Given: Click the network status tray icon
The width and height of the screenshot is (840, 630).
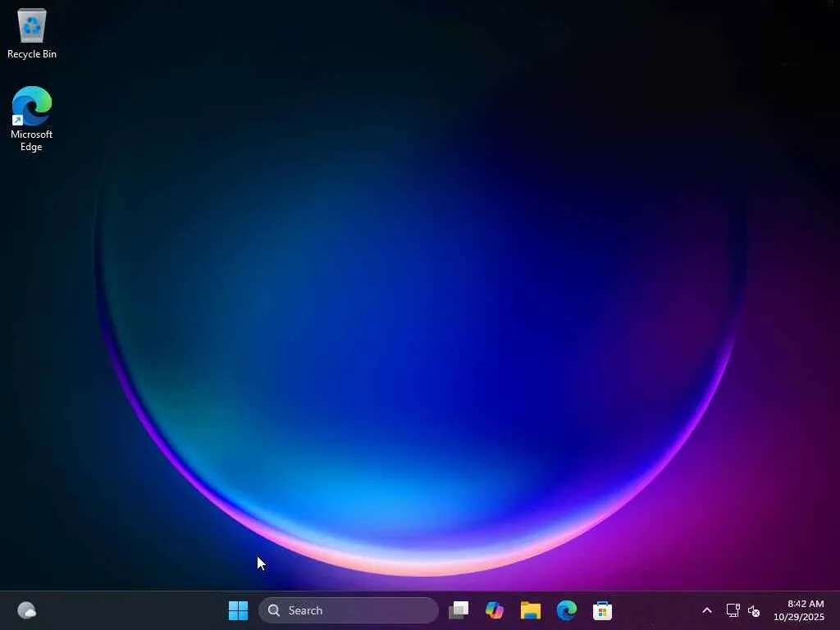Looking at the screenshot, I should (x=733, y=610).
